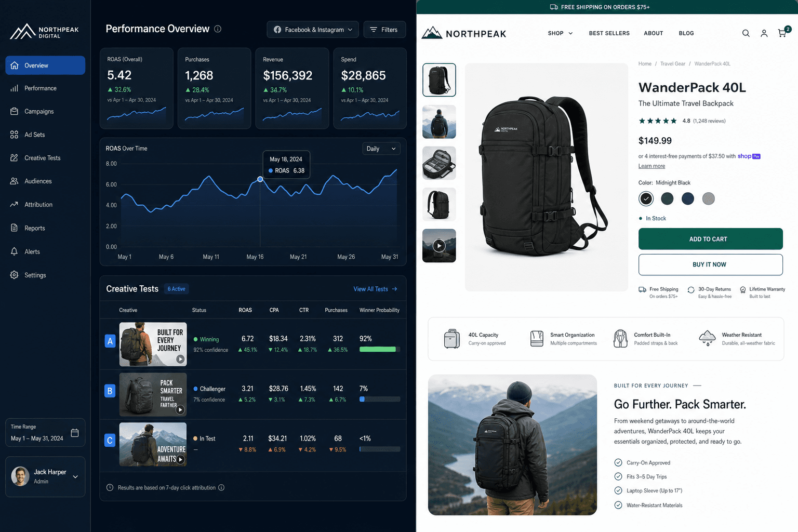The width and height of the screenshot is (798, 532).
Task: Open the Time Range May 1 – May 31 selector
Action: click(x=45, y=433)
